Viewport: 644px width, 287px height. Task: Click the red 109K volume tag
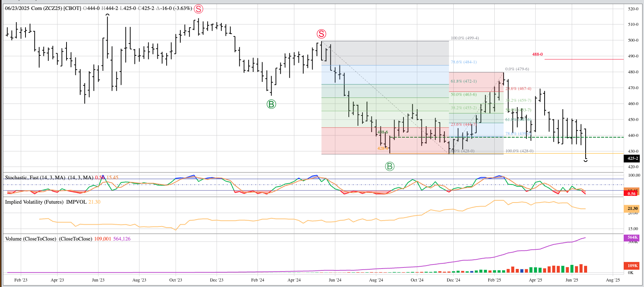point(633,266)
